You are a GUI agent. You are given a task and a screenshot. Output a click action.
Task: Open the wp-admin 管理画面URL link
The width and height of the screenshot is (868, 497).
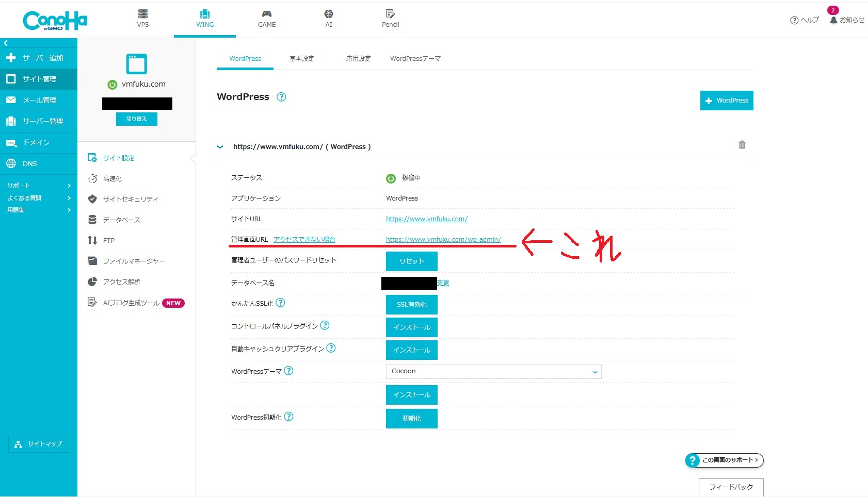pos(443,240)
